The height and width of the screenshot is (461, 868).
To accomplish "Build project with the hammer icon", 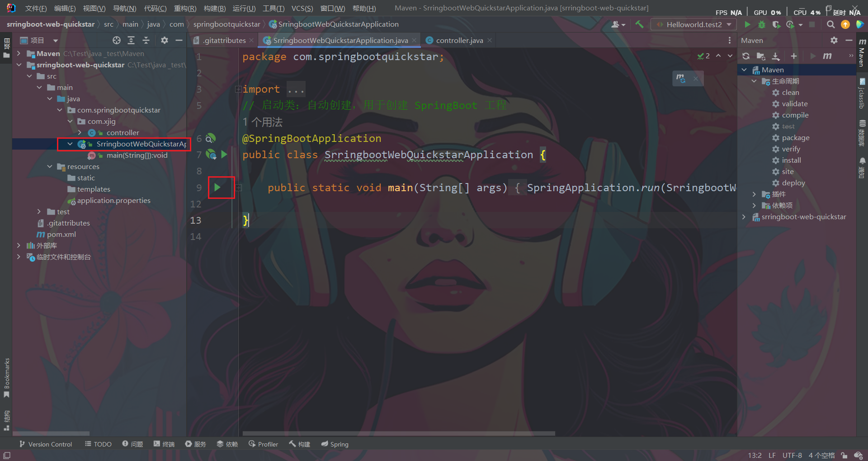I will (x=639, y=24).
